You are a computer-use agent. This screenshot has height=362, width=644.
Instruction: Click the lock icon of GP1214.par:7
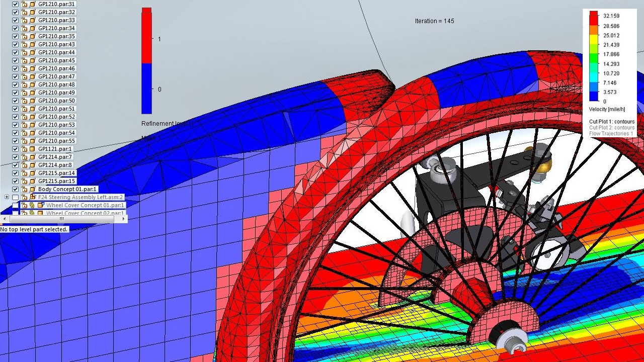(24, 157)
